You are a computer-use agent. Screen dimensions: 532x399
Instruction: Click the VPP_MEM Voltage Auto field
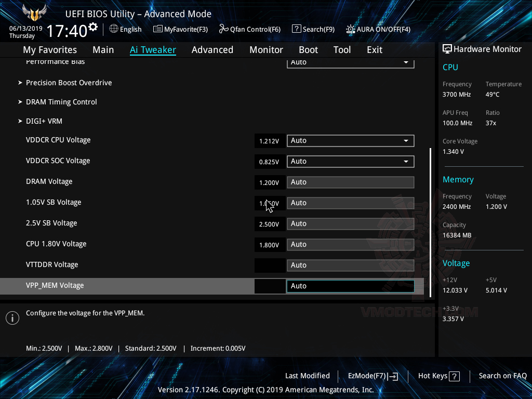pyautogui.click(x=351, y=286)
